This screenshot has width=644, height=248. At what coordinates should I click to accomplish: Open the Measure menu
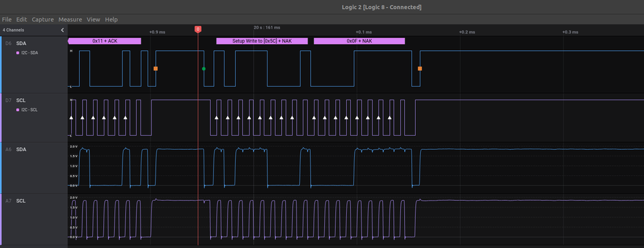point(70,19)
